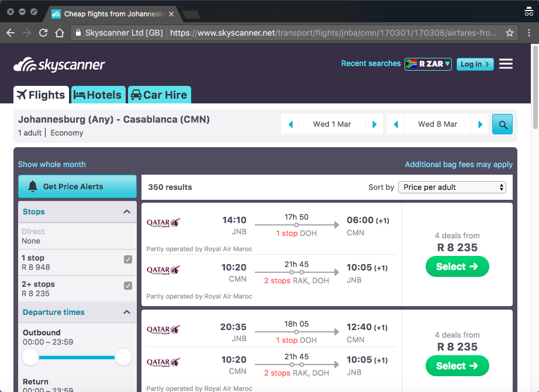Open the Sort by Price per adult dropdown
The height and width of the screenshot is (392, 539).
(452, 188)
